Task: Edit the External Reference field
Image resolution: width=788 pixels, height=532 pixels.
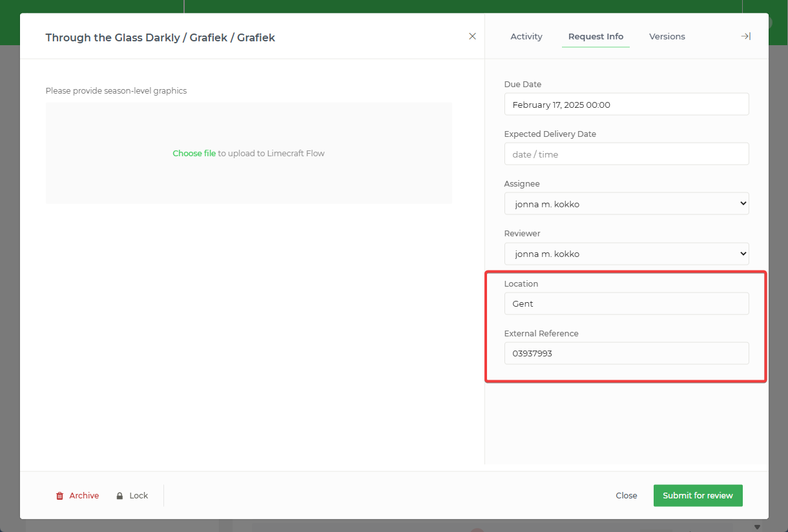Action: (x=627, y=353)
